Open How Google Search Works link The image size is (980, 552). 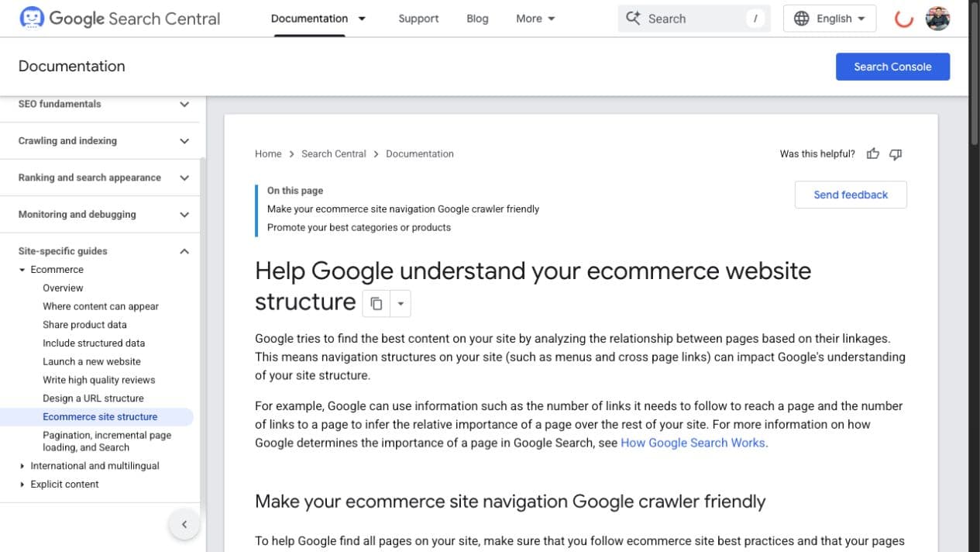[x=693, y=443]
